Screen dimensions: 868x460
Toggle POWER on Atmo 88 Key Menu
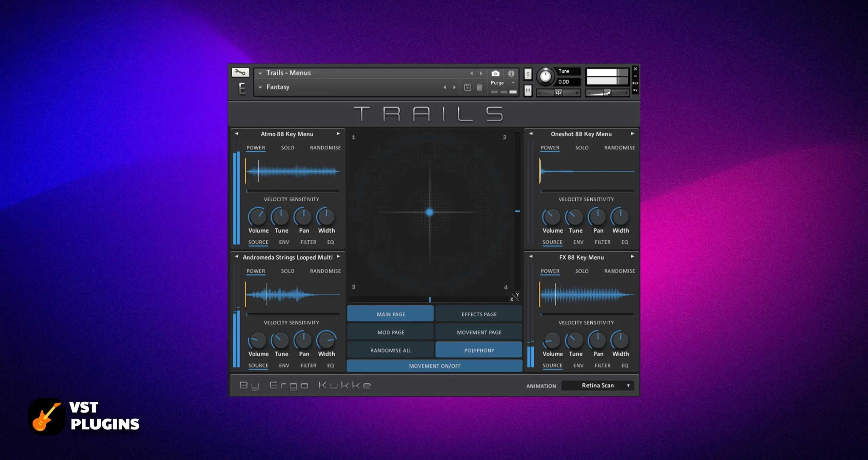tap(256, 148)
